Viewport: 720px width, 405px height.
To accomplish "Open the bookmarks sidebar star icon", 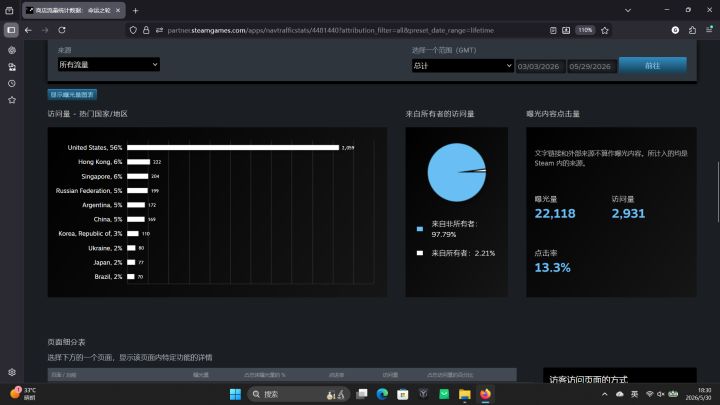I will (12, 100).
